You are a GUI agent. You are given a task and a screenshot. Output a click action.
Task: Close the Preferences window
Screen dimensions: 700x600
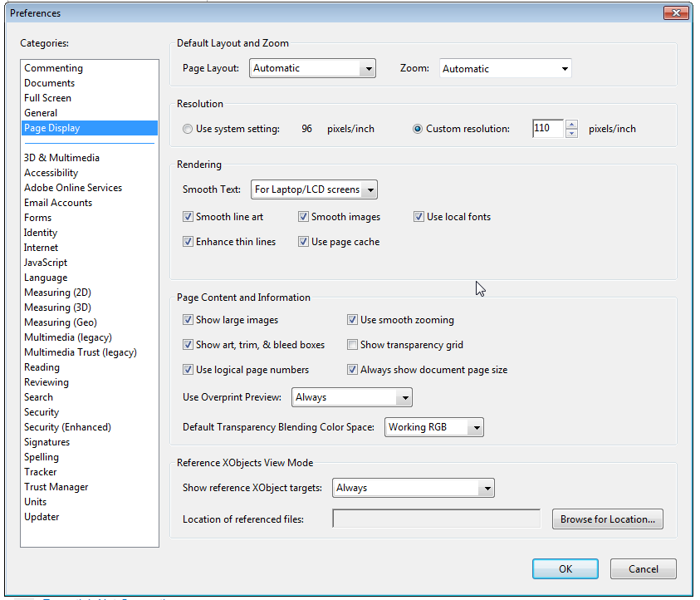tap(676, 13)
